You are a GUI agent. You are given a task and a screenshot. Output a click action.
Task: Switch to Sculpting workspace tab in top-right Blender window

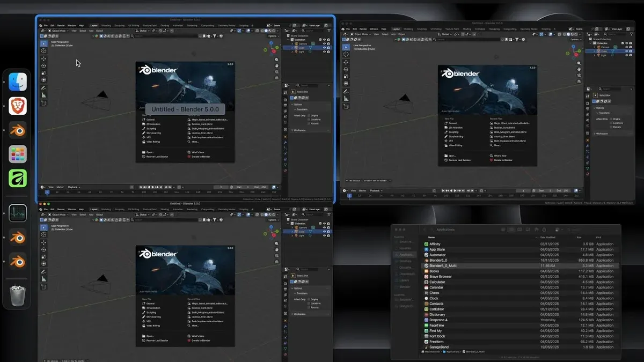[x=422, y=29]
